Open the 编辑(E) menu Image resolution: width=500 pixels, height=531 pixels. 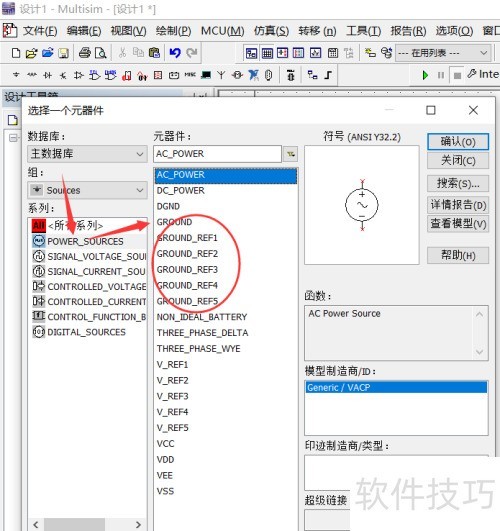coord(84,31)
